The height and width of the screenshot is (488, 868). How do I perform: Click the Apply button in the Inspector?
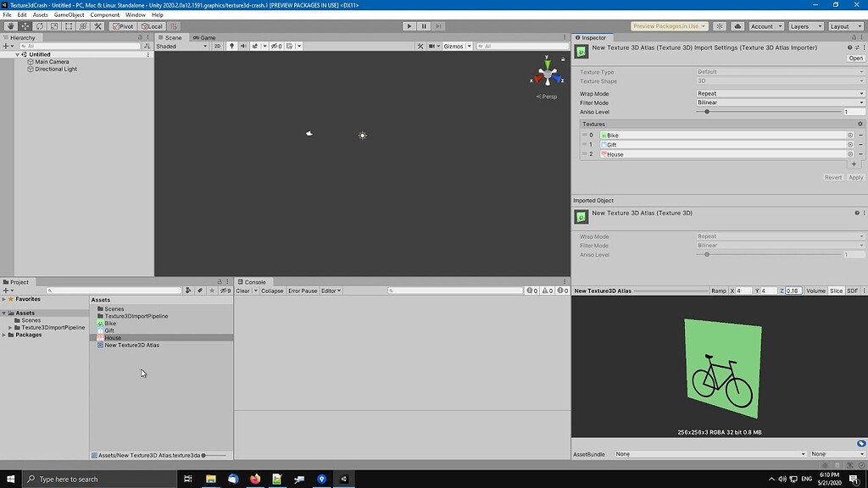(855, 178)
